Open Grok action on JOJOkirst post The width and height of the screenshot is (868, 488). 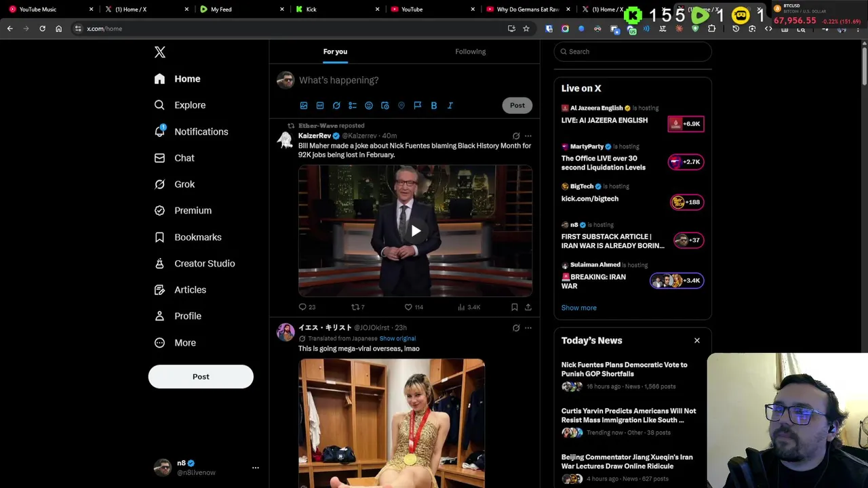516,328
